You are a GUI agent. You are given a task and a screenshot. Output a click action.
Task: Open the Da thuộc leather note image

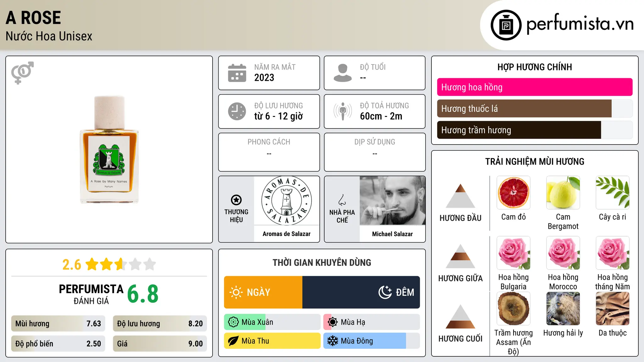tap(613, 309)
